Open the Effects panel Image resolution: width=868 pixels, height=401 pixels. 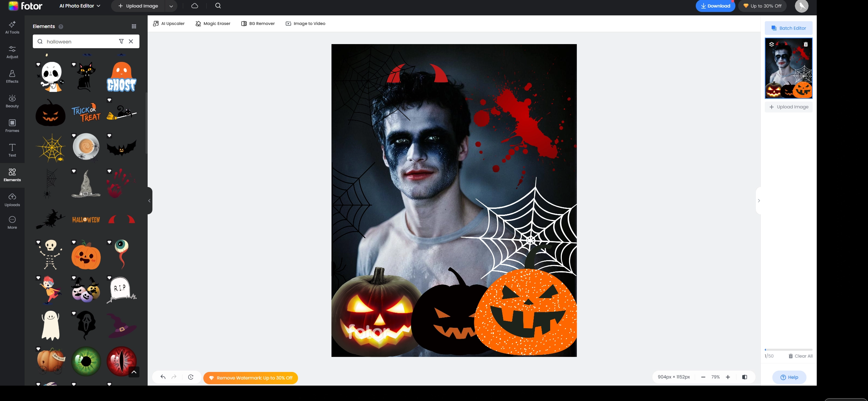(12, 76)
